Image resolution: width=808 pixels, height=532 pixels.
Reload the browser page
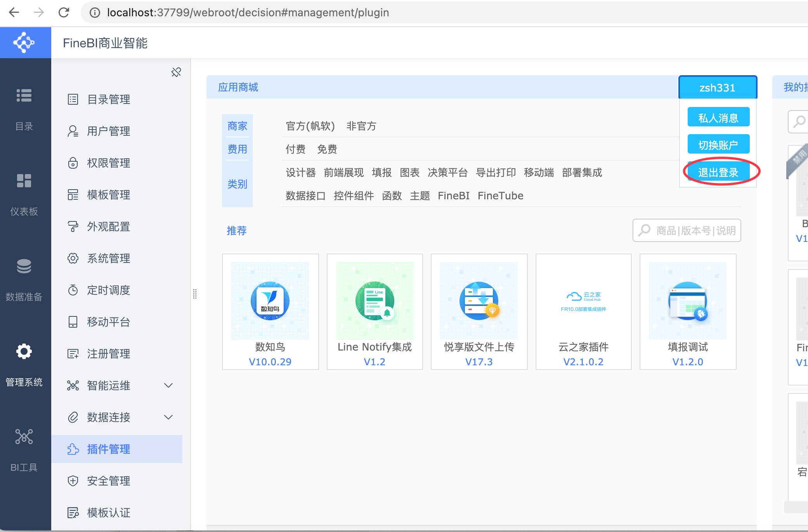click(x=64, y=12)
